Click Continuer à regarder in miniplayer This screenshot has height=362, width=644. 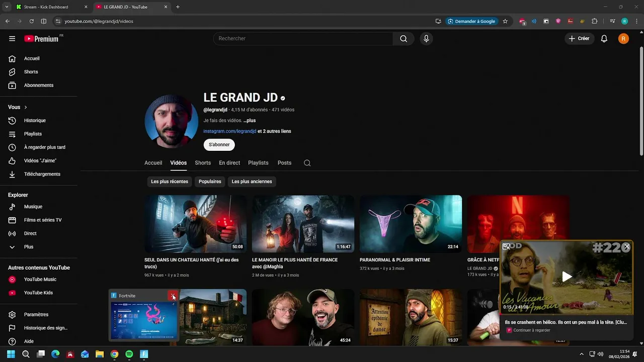[x=531, y=330]
